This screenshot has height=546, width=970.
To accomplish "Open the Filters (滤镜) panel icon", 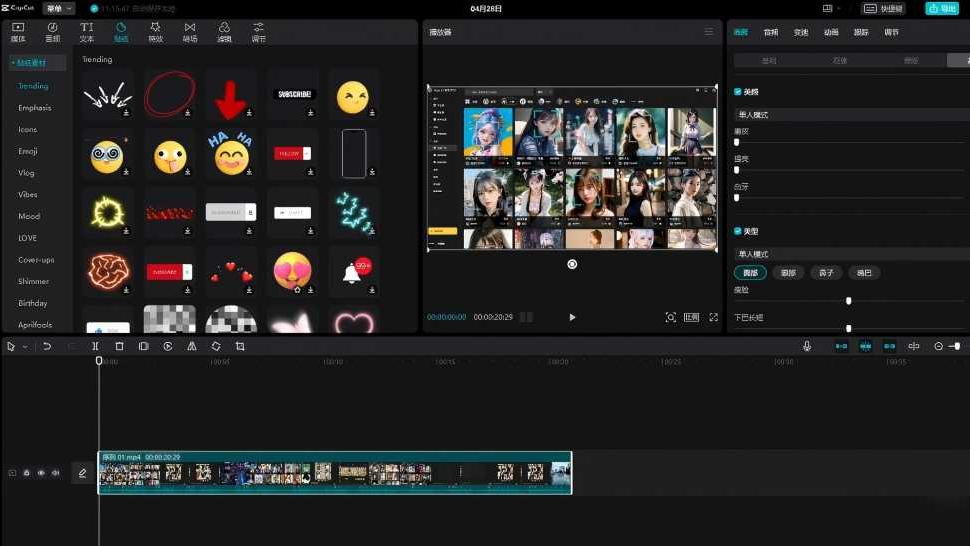I will [224, 32].
